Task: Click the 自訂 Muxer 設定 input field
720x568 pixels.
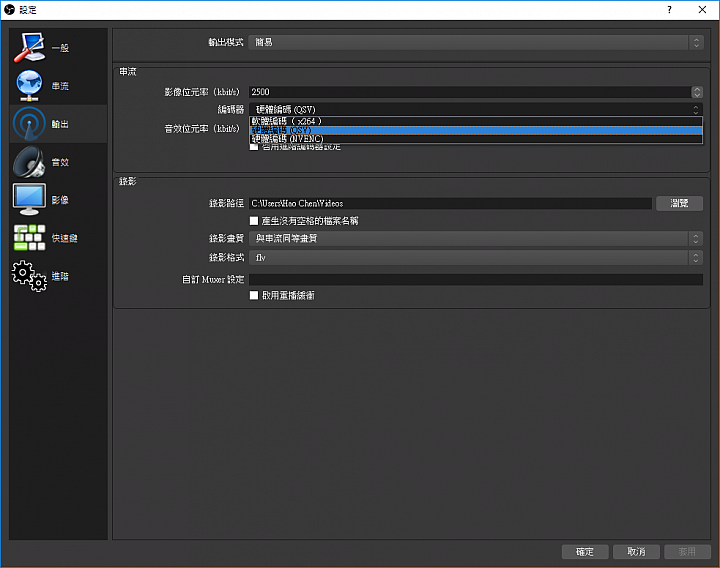Action: point(476,279)
